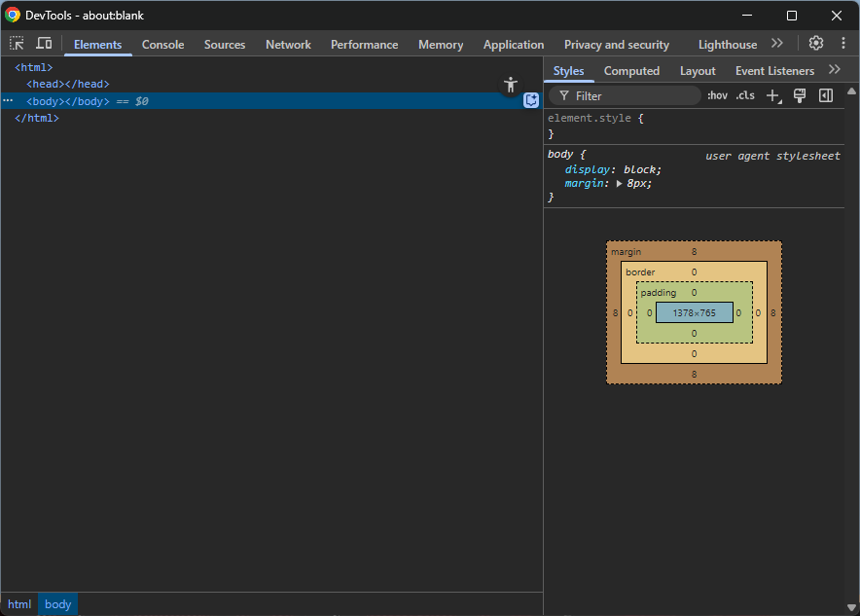Viewport: 860px width, 616px height.
Task: Open the three-dot customize DevTools menu
Action: pos(843,44)
